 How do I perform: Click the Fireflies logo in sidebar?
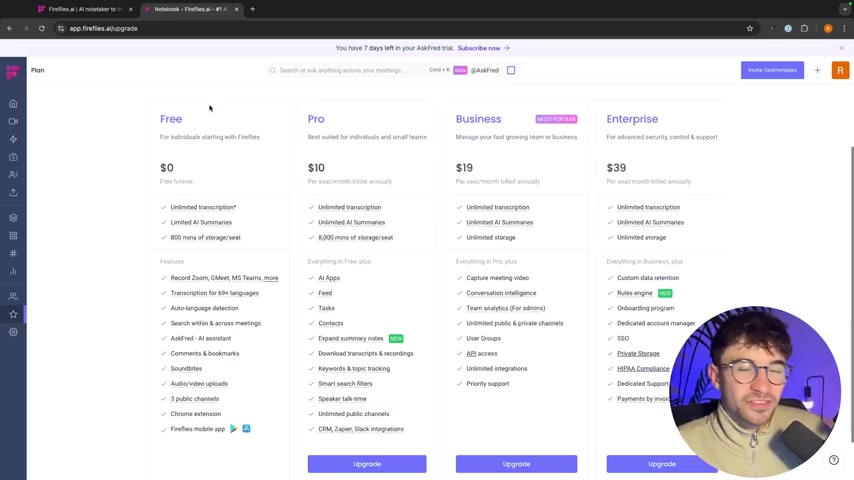[13, 72]
